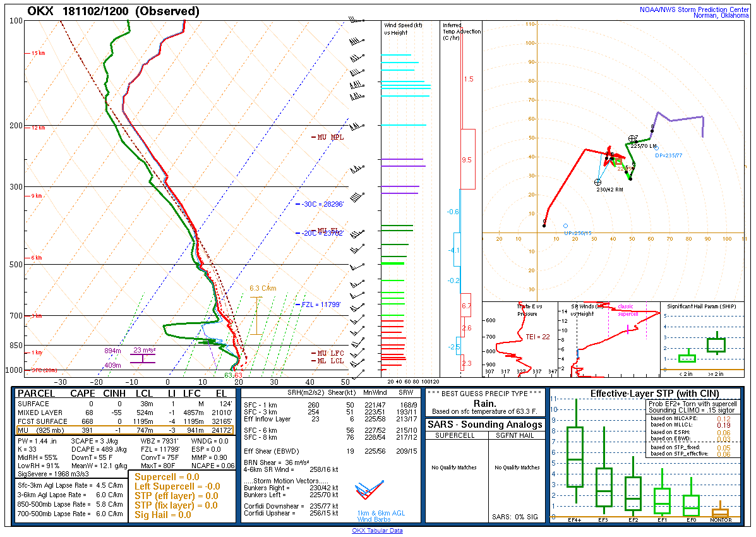Click the 'SGFNT HAIL' analog column header
756x537 pixels.
517,435
